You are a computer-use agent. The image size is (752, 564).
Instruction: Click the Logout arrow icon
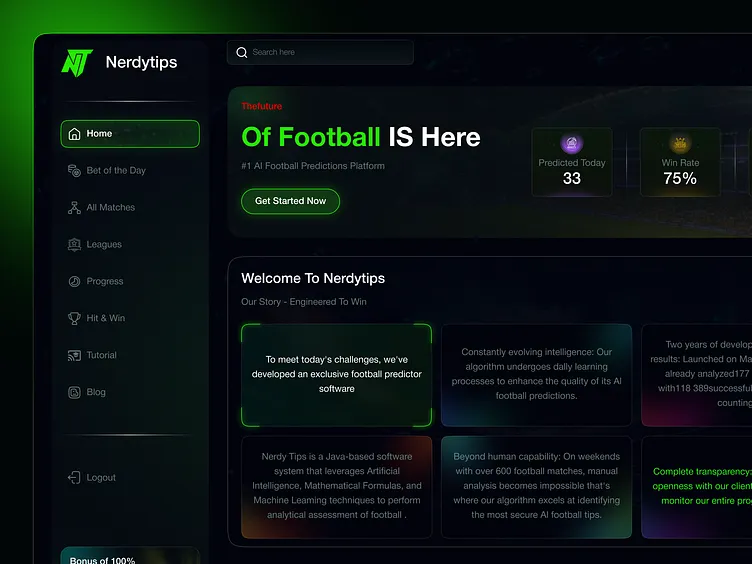pos(74,478)
